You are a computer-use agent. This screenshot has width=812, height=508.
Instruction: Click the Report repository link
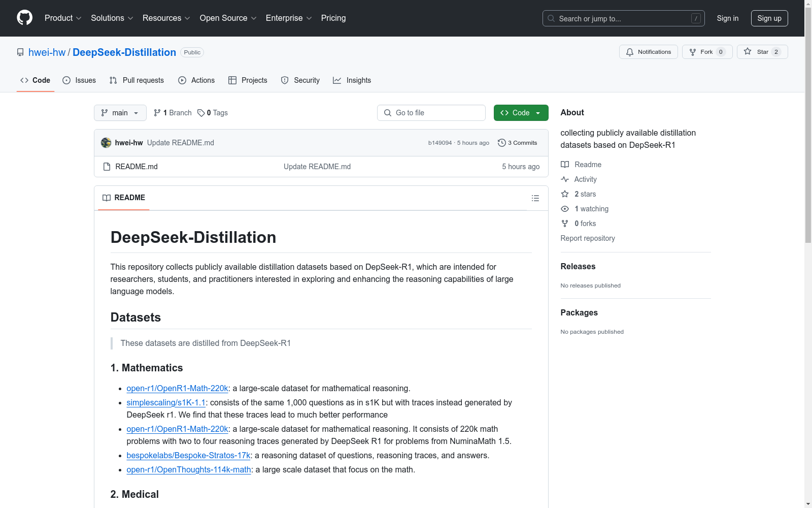coord(588,238)
